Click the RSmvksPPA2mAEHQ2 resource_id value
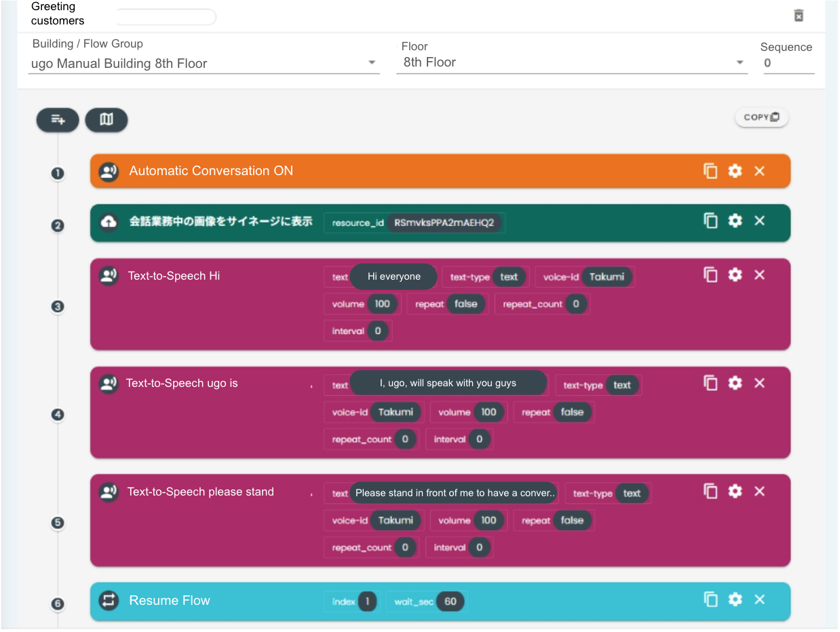Screen dimensions: 840x632 [x=444, y=223]
